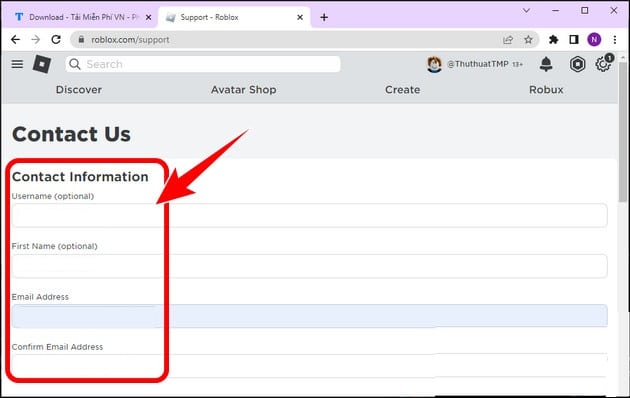Open the Roblox hamburger navigation menu
The width and height of the screenshot is (630, 398).
click(17, 64)
